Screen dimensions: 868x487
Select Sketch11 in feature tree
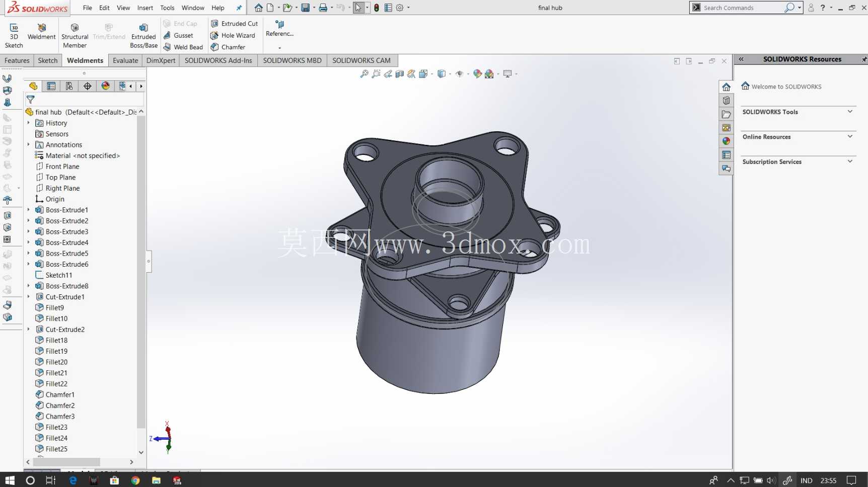point(59,275)
